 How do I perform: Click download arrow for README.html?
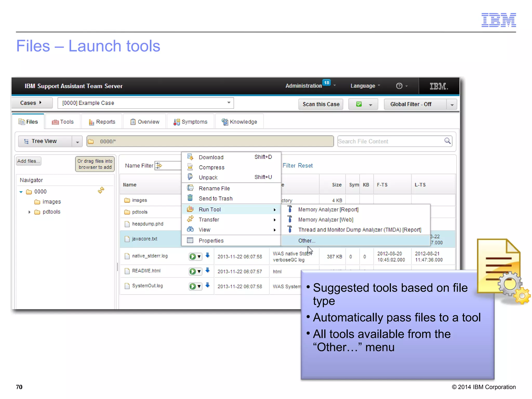pos(208,270)
